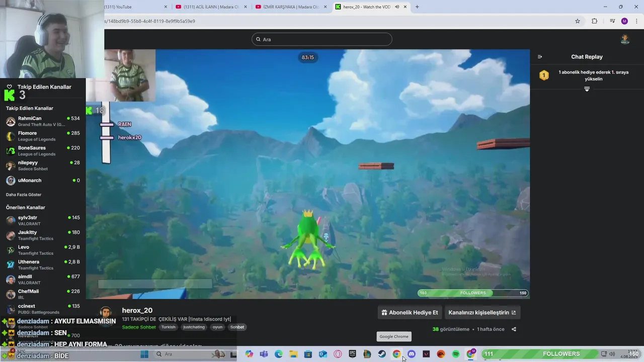Open Levo channel in recommended list
This screenshot has height=362, width=644.
click(x=43, y=250)
